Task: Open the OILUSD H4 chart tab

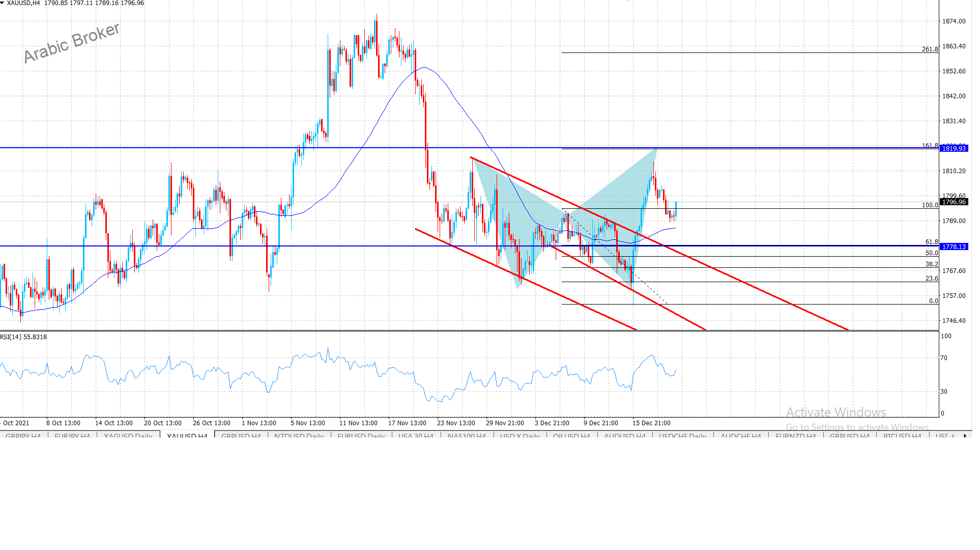Action: pos(571,436)
